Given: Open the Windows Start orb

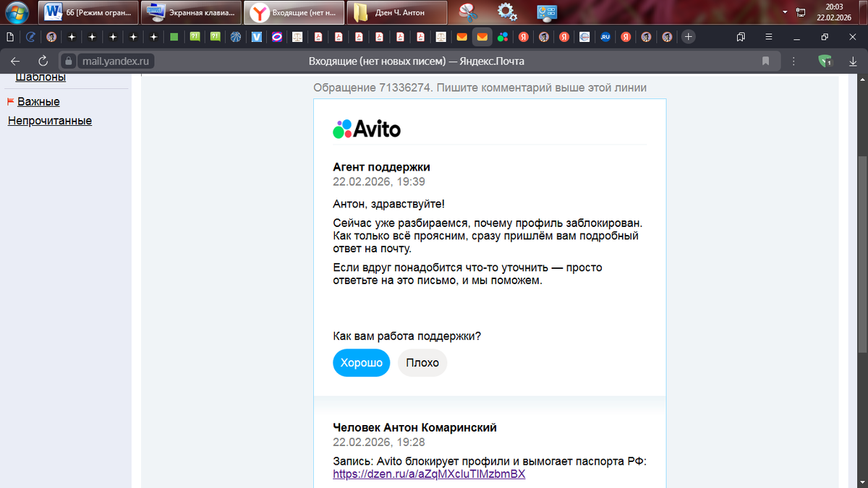Looking at the screenshot, I should (x=17, y=12).
